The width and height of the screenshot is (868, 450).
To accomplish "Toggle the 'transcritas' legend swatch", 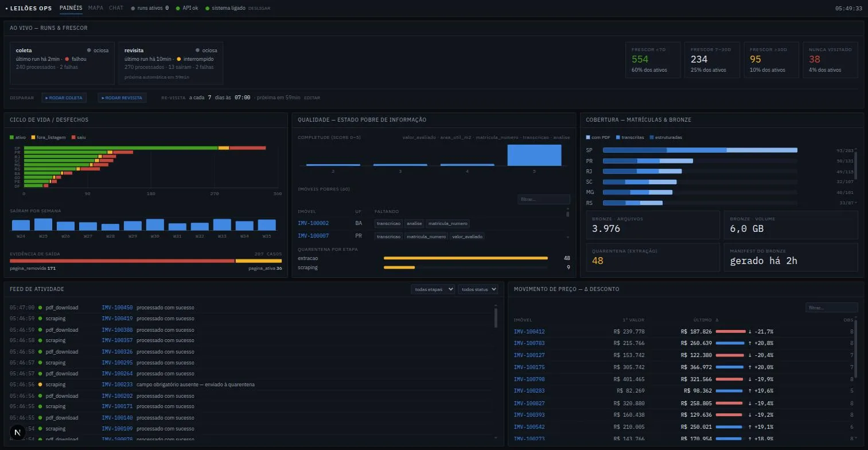I will [x=618, y=138].
